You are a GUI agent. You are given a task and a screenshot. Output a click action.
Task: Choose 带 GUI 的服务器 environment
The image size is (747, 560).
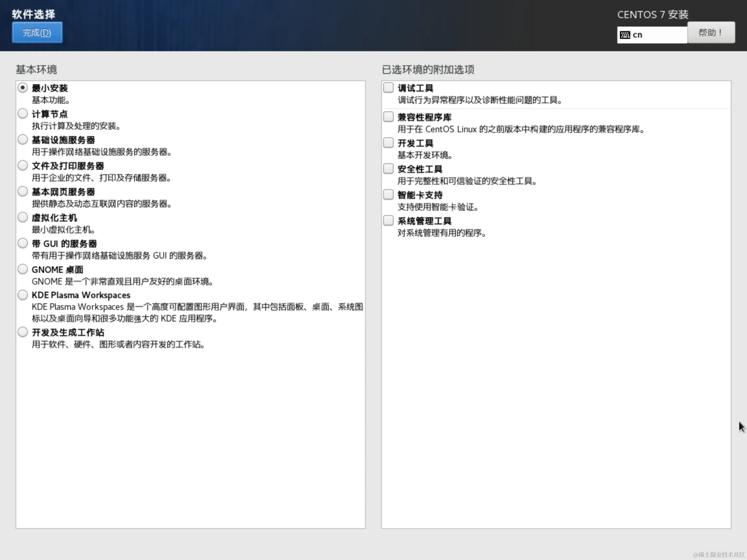coord(23,243)
